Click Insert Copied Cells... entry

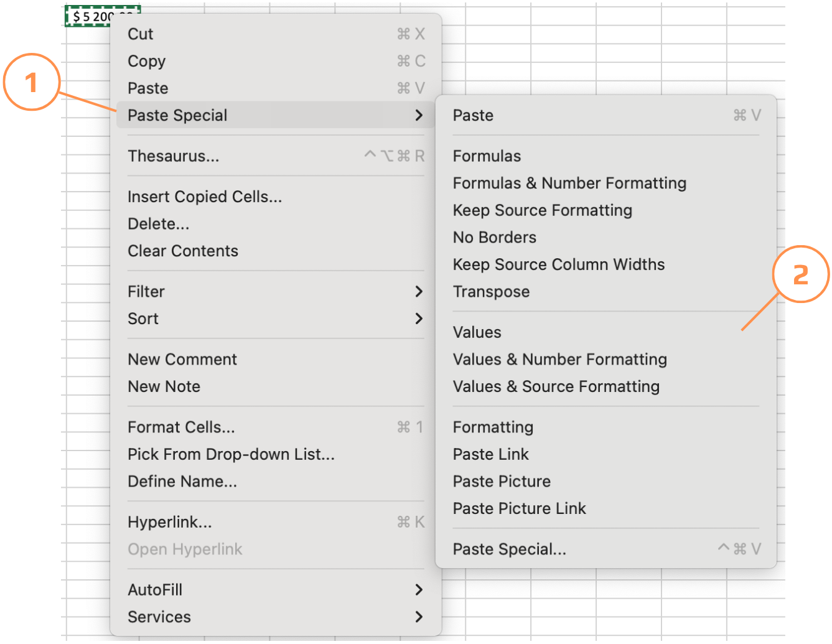(x=205, y=197)
